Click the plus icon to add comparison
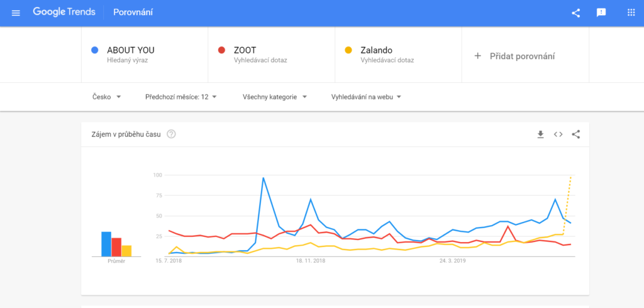Image resolution: width=644 pixels, height=308 pixels. [477, 57]
